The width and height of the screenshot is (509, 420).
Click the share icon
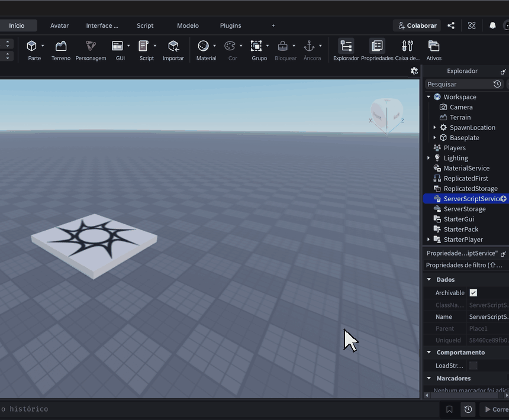451,25
